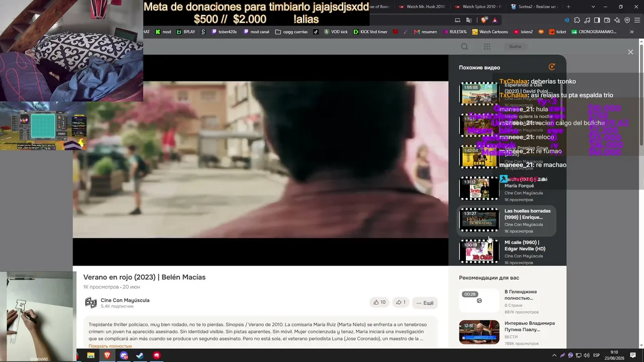Open the browser extensions puzzle icon
Image resolution: width=644 pixels, height=362 pixels.
click(577, 20)
